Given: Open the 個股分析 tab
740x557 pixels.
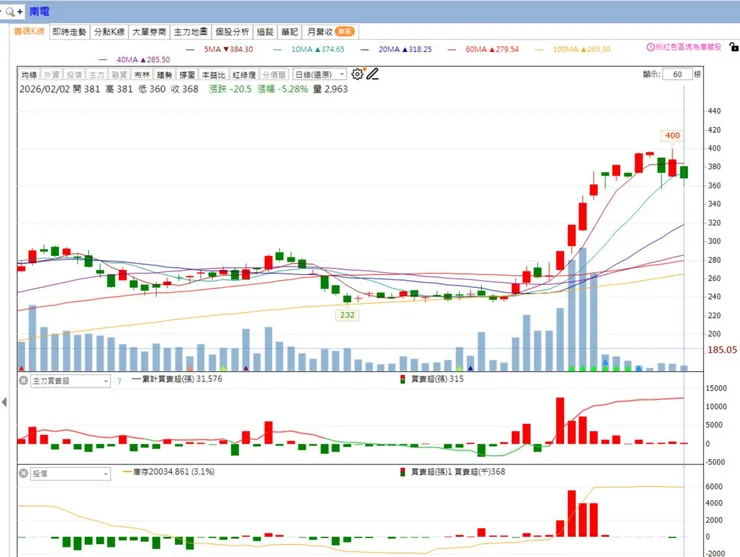Looking at the screenshot, I should click(x=232, y=32).
